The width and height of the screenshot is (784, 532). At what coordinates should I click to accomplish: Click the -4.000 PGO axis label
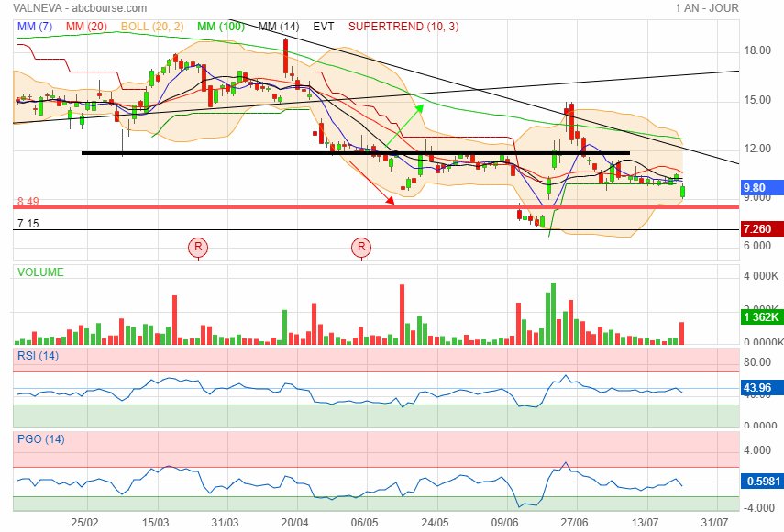point(759,508)
